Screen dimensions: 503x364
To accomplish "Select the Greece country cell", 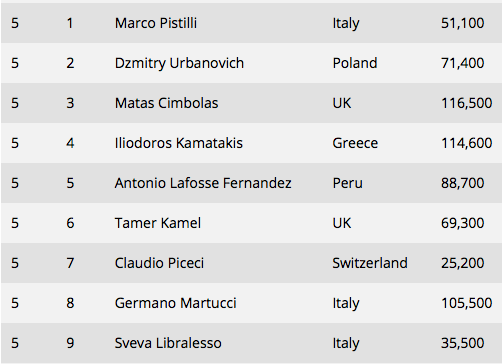I will point(355,143).
